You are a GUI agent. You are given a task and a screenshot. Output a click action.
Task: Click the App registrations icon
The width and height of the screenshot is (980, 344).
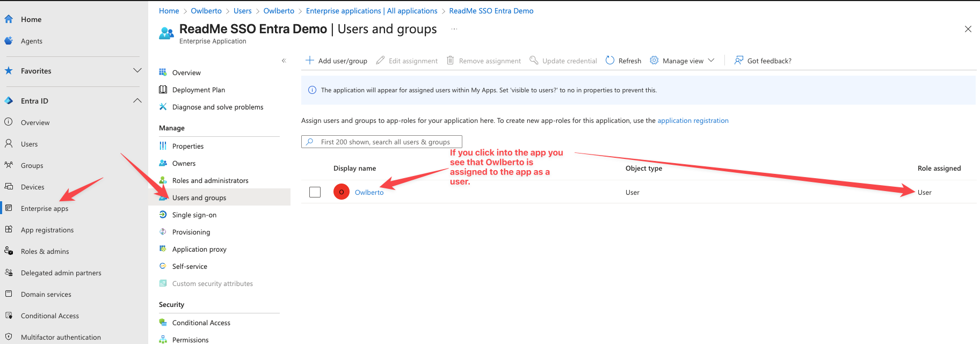(9, 230)
